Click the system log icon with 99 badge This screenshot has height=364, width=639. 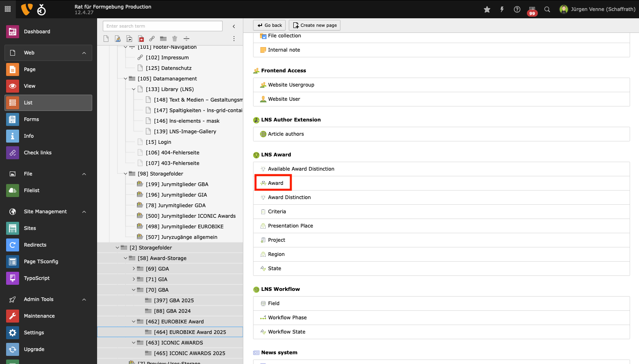point(532,9)
